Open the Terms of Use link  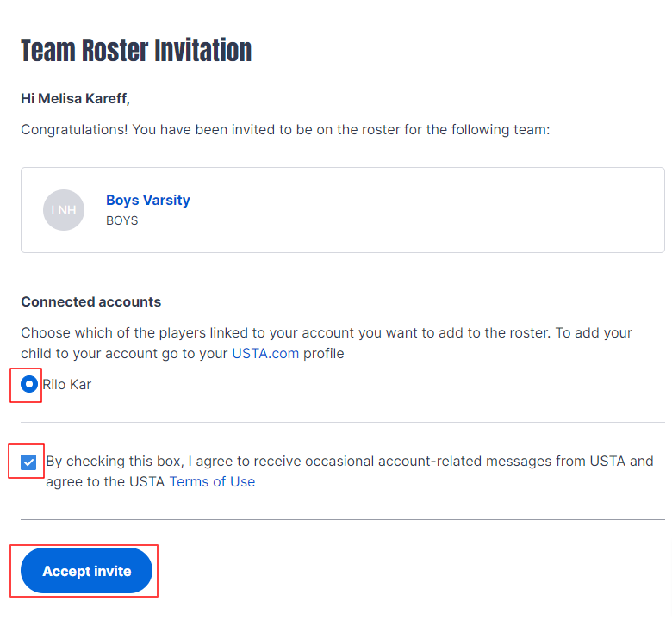[212, 481]
